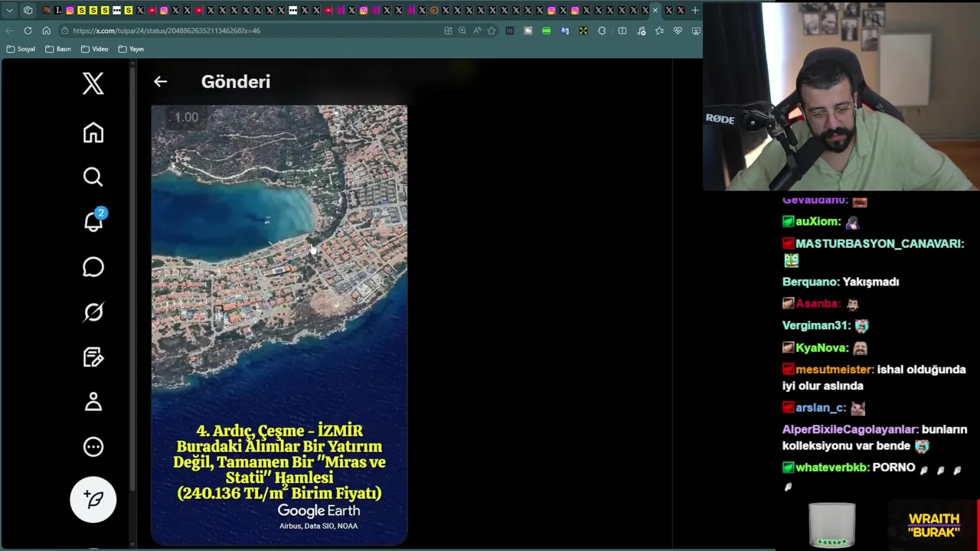The image size is (980, 551).
Task: Reload the page with refresh icon
Action: pos(28,31)
